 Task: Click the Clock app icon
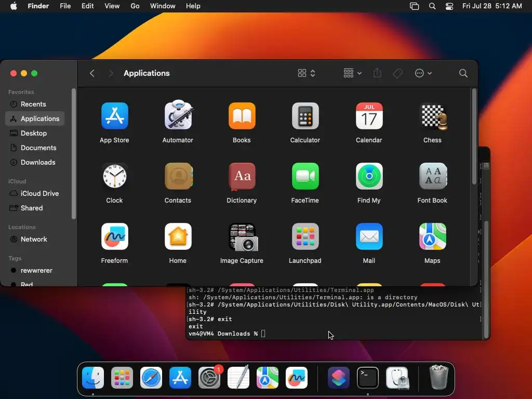point(115,176)
